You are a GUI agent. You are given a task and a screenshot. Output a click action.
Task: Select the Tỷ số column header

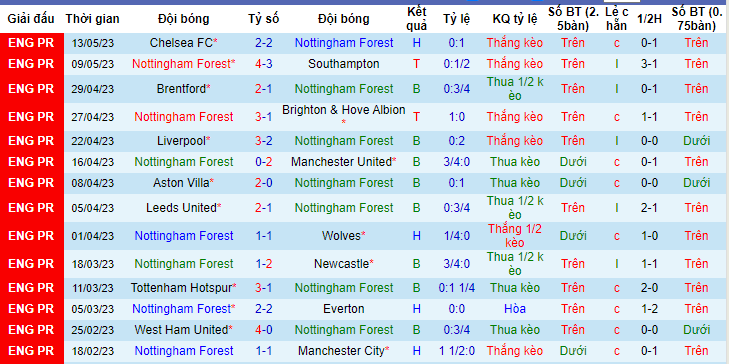[x=264, y=19]
